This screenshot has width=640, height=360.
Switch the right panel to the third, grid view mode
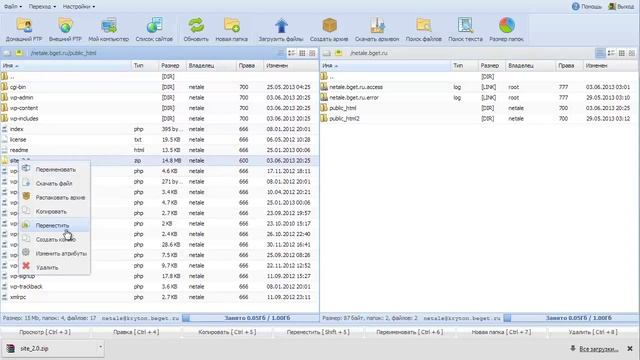point(622,53)
